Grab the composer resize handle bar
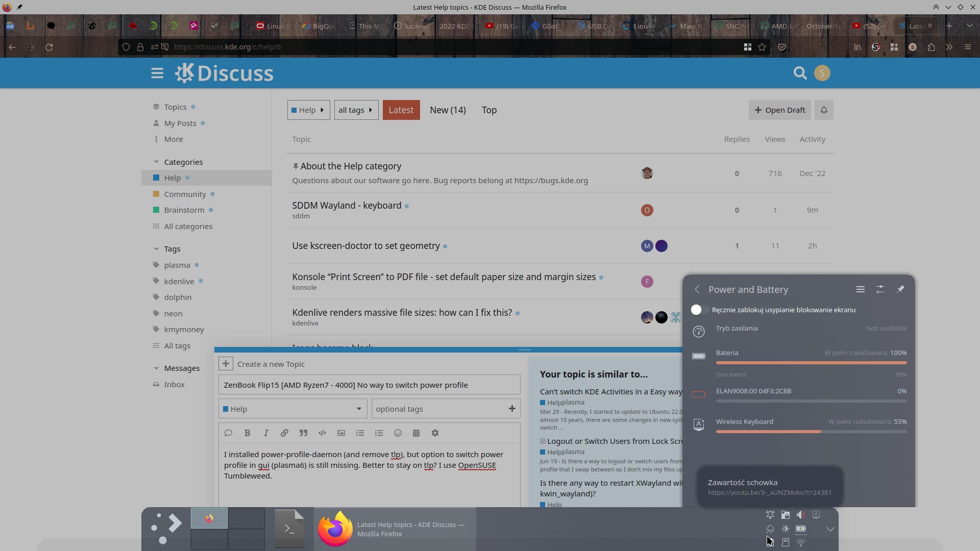Image resolution: width=980 pixels, height=551 pixels. coord(524,349)
